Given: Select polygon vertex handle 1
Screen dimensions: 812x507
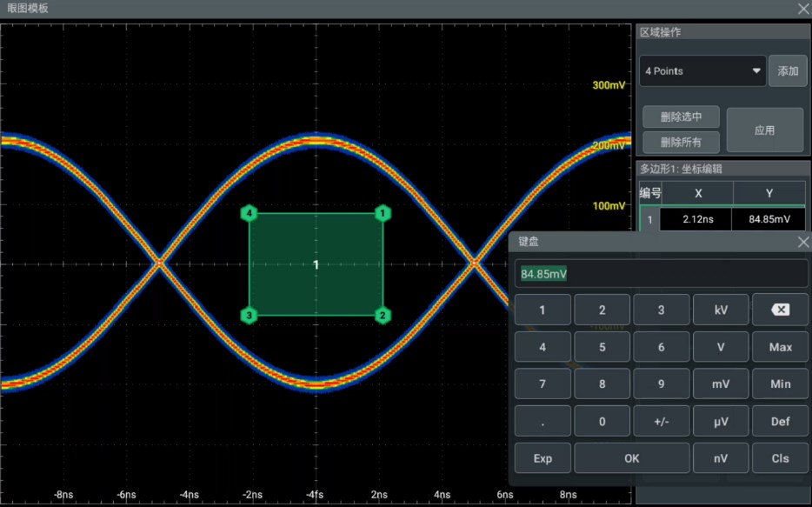Looking at the screenshot, I should pos(383,213).
